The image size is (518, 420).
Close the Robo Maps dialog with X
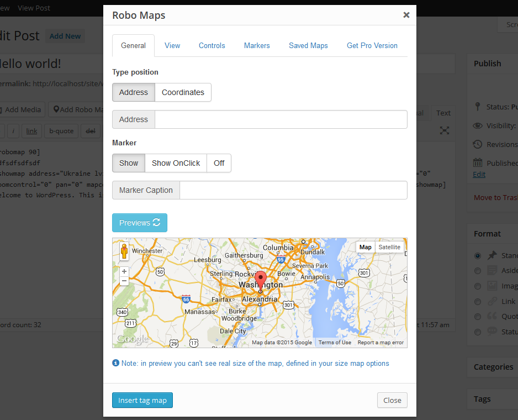coord(406,15)
